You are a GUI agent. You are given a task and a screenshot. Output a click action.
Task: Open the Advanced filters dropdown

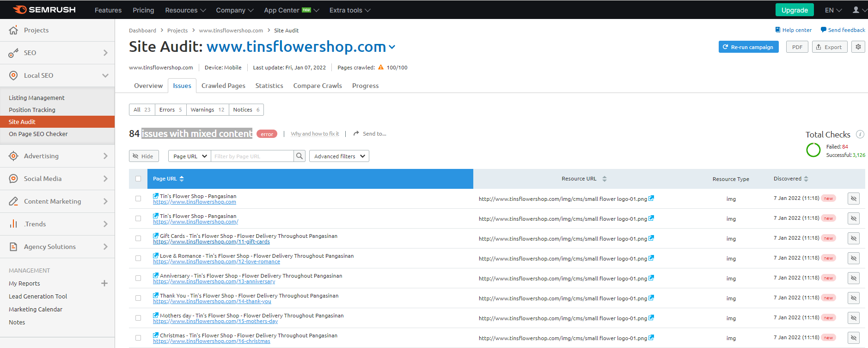click(339, 156)
